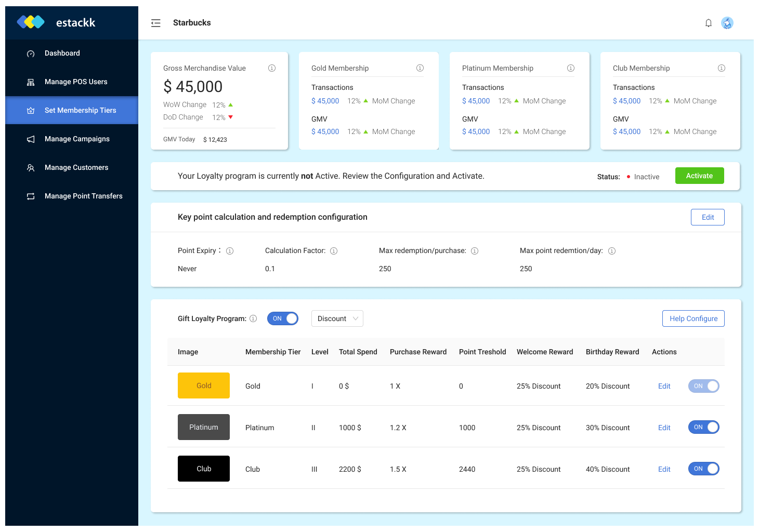Toggle the Gold tier switch
This screenshot has width=759, height=532.
[703, 386]
